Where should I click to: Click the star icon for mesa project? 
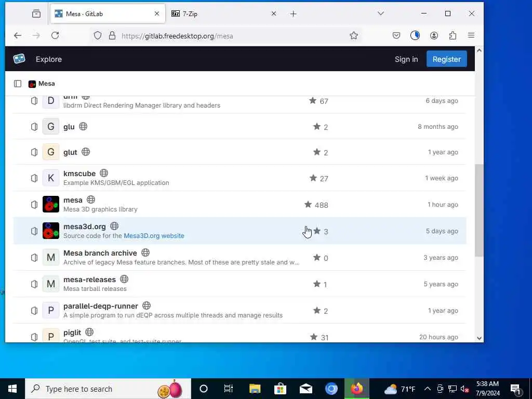(308, 204)
